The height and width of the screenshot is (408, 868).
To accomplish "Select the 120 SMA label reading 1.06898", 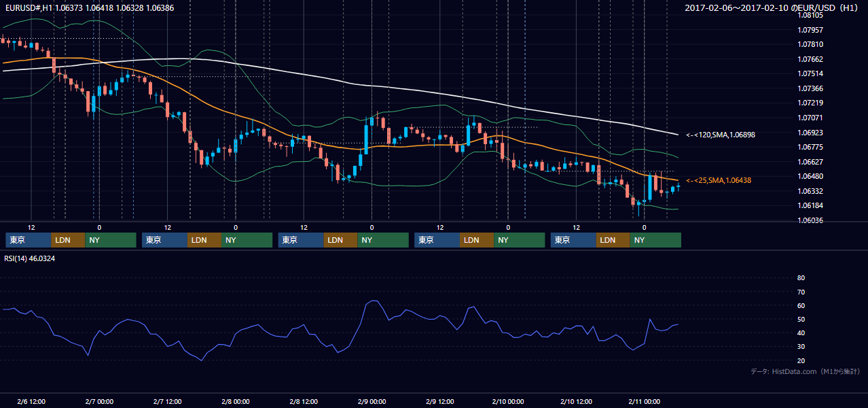I will (x=721, y=135).
